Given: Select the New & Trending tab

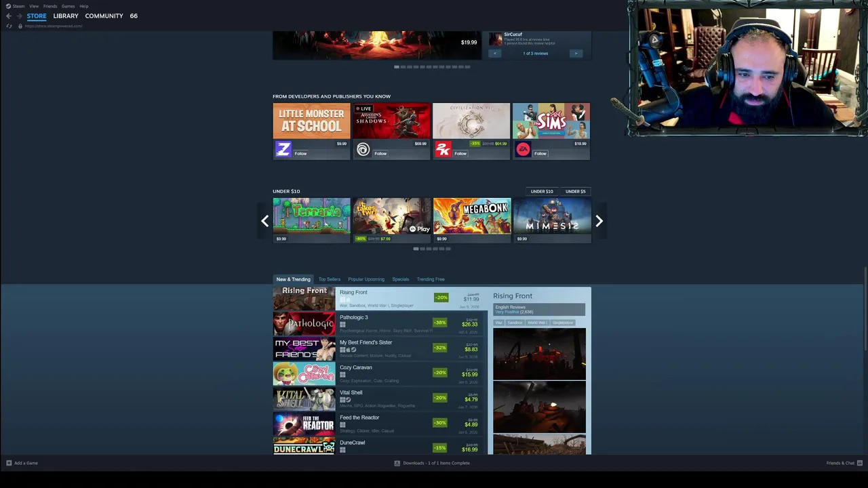Looking at the screenshot, I should pos(293,279).
